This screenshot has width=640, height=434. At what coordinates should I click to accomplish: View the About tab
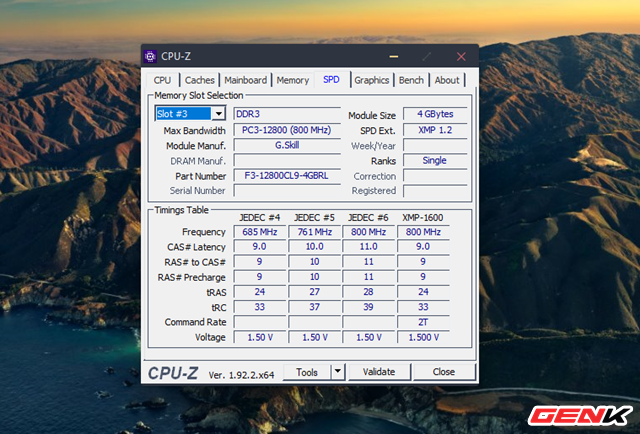pos(447,80)
